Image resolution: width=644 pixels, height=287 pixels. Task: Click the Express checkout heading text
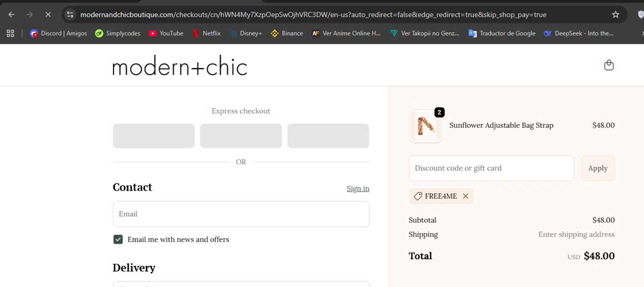[x=241, y=111]
